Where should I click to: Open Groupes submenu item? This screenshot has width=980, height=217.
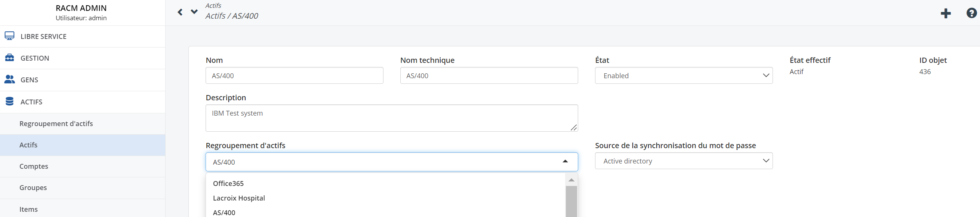point(83,188)
